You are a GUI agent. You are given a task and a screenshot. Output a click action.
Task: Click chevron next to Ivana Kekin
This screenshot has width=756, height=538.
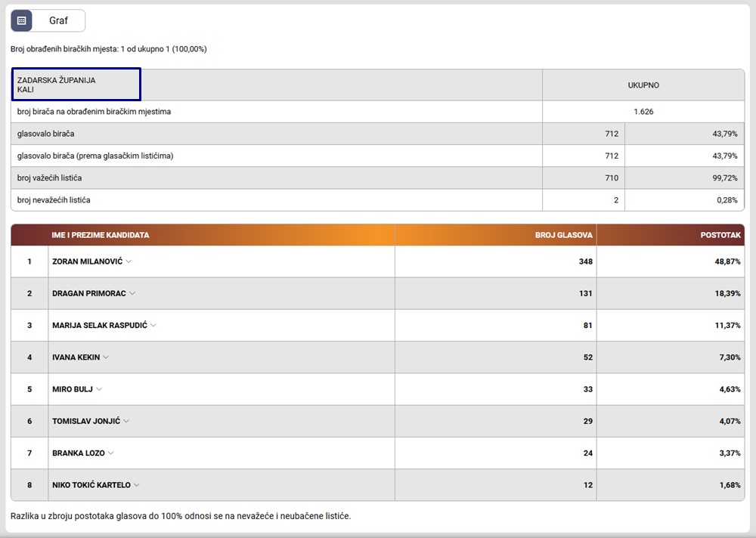coord(106,357)
